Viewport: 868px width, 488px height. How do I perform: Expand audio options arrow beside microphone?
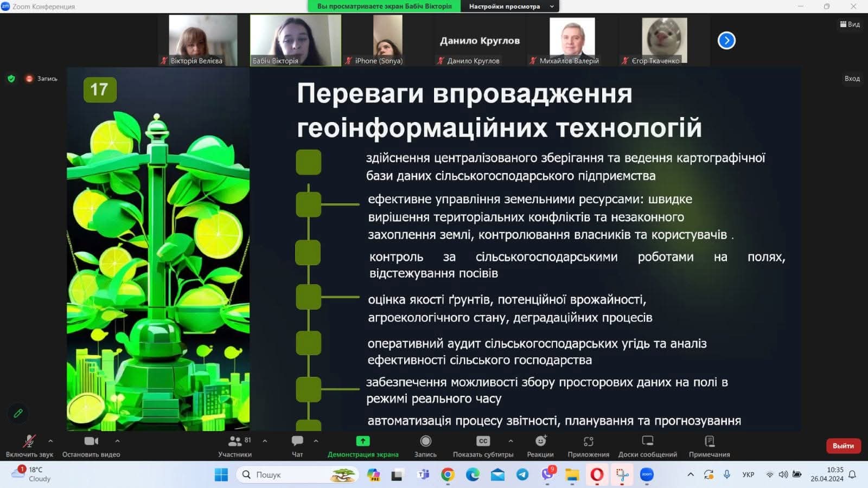50,441
